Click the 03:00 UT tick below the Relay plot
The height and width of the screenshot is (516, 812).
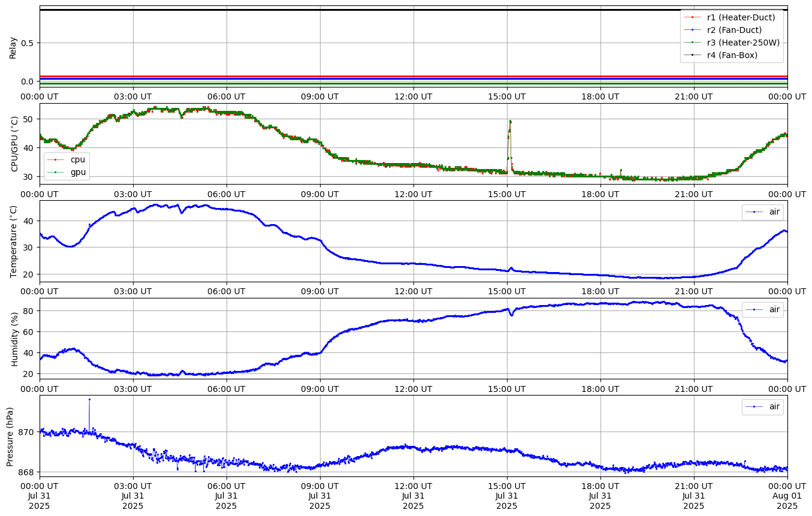coord(133,96)
